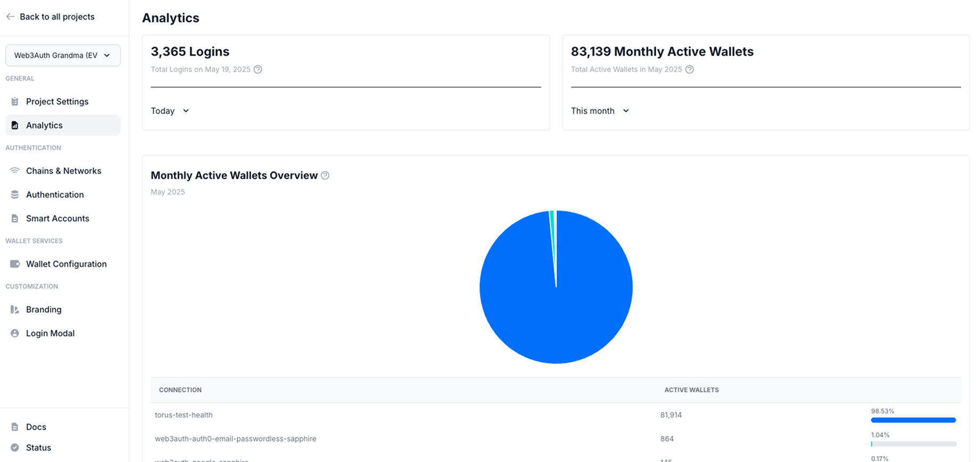Open the Web3Auth Grandma project dropdown
The height and width of the screenshot is (462, 980).
coord(63,55)
